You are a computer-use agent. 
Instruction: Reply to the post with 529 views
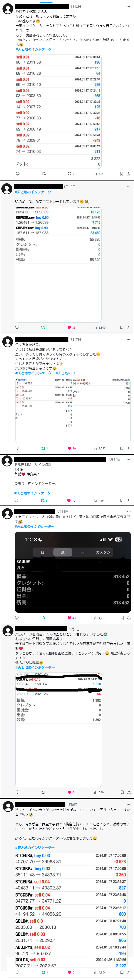(x=17, y=792)
